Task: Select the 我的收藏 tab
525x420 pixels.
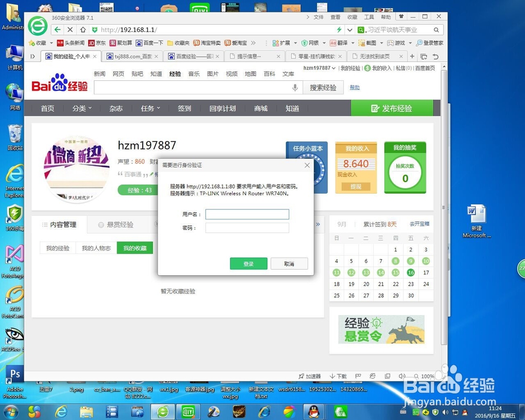Action: pyautogui.click(x=134, y=248)
